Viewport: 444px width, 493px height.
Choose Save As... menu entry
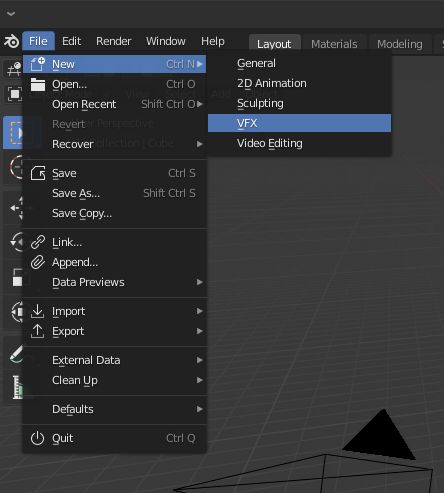pyautogui.click(x=114, y=193)
